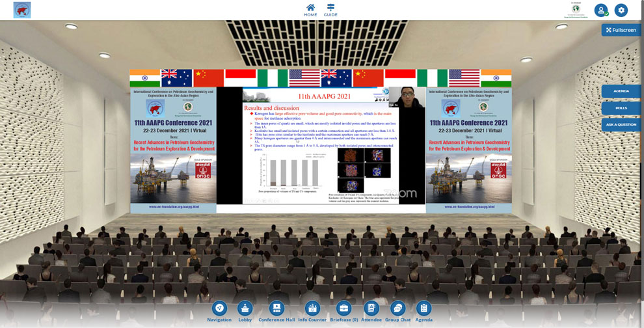Open the settings gear icon
Image resolution: width=644 pixels, height=328 pixels.
tap(621, 10)
